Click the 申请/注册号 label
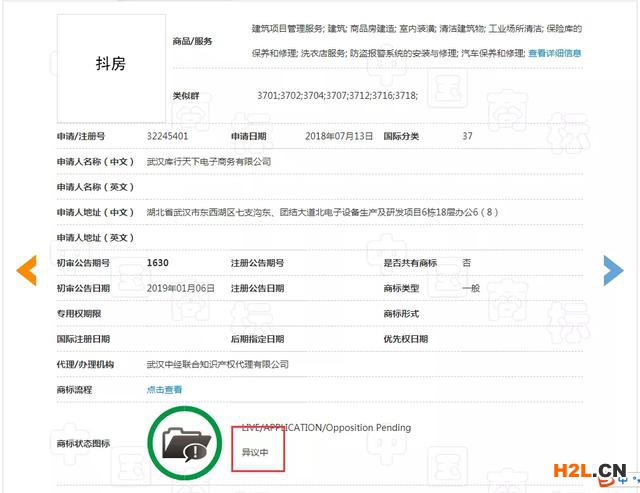Screen dimensions: 640x493 tap(81, 136)
